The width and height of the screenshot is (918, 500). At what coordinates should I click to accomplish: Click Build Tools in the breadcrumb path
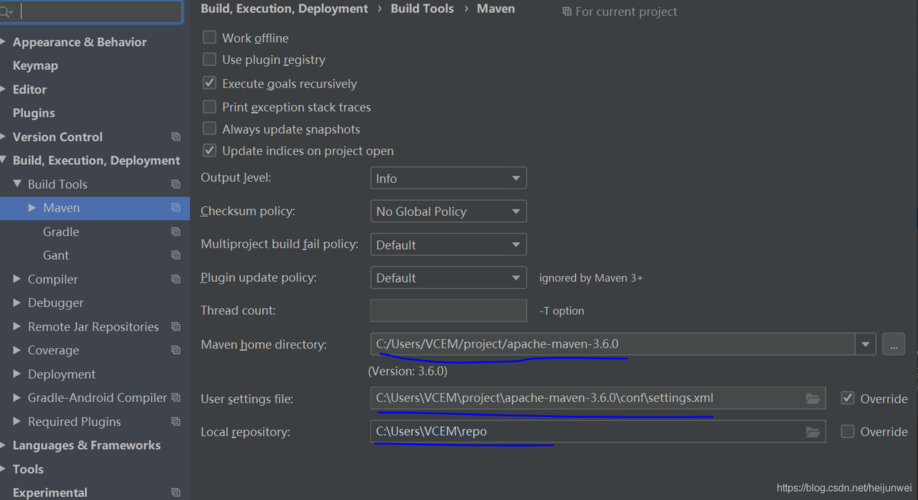420,9
